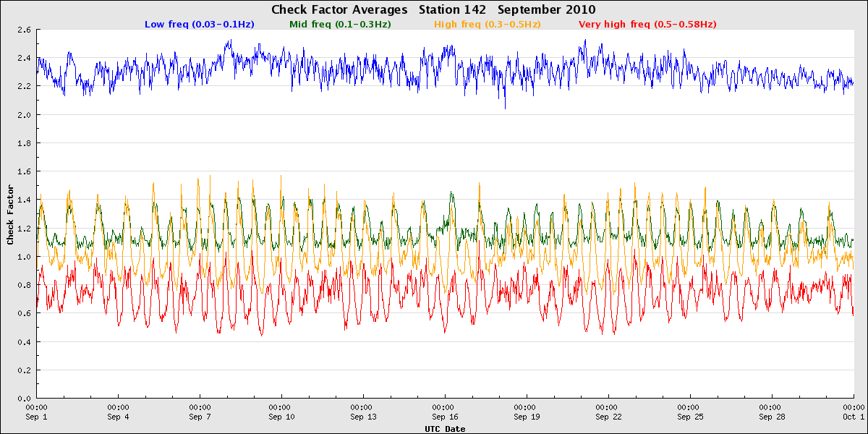Viewport: 868px width, 434px height.
Task: Click the y-axis tick label "2.0"
Action: [24, 115]
